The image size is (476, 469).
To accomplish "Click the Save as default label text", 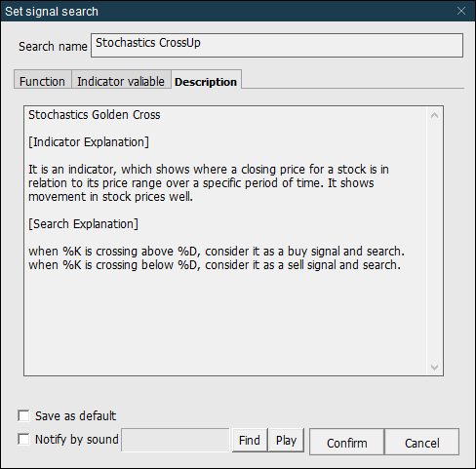I will (x=75, y=415).
